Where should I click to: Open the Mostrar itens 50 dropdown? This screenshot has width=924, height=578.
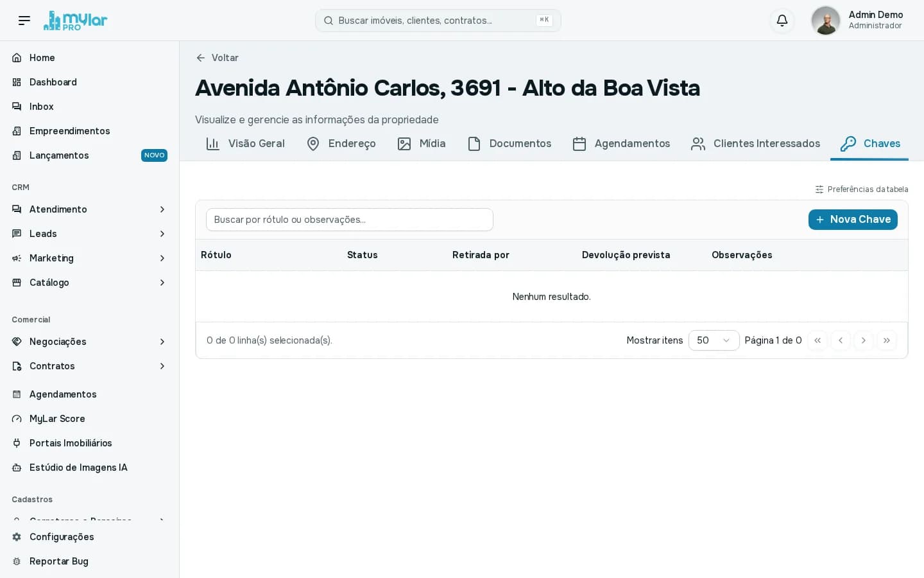click(714, 340)
